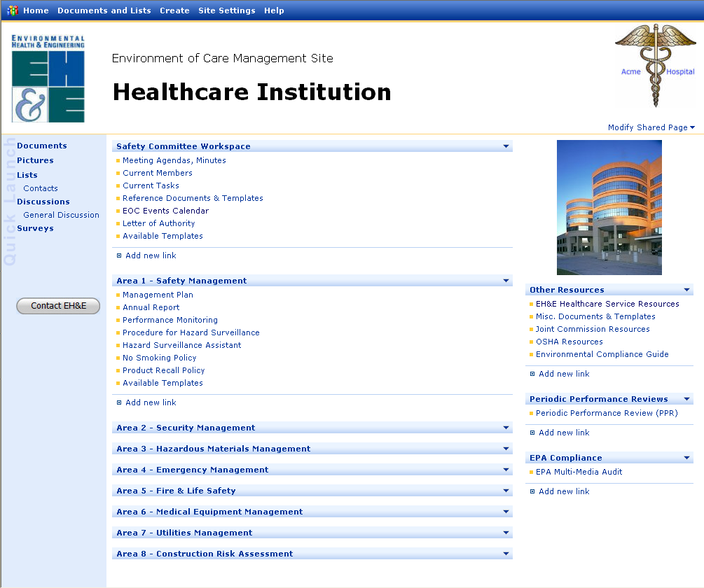Click the Contact EH&E button
The image size is (704, 588).
[58, 306]
